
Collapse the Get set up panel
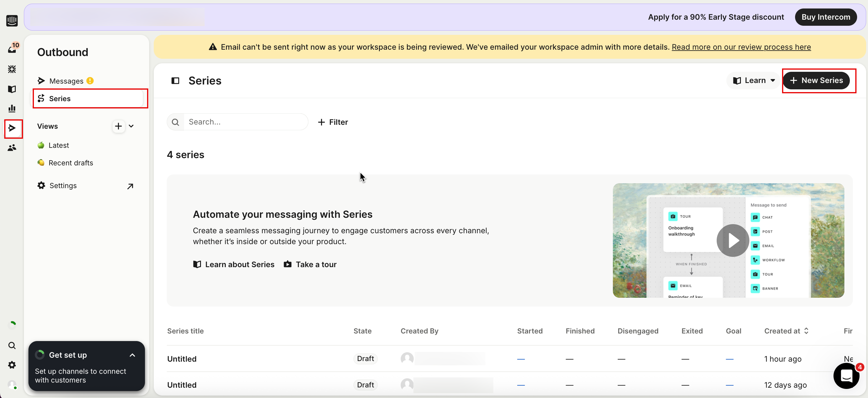point(133,355)
